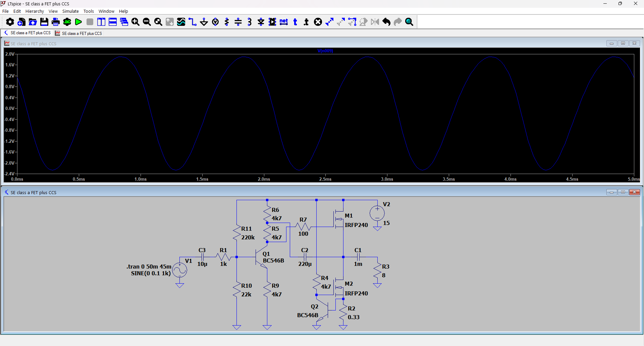Select capacitor C2 220µ value
The width and height of the screenshot is (644, 346).
coord(305,264)
